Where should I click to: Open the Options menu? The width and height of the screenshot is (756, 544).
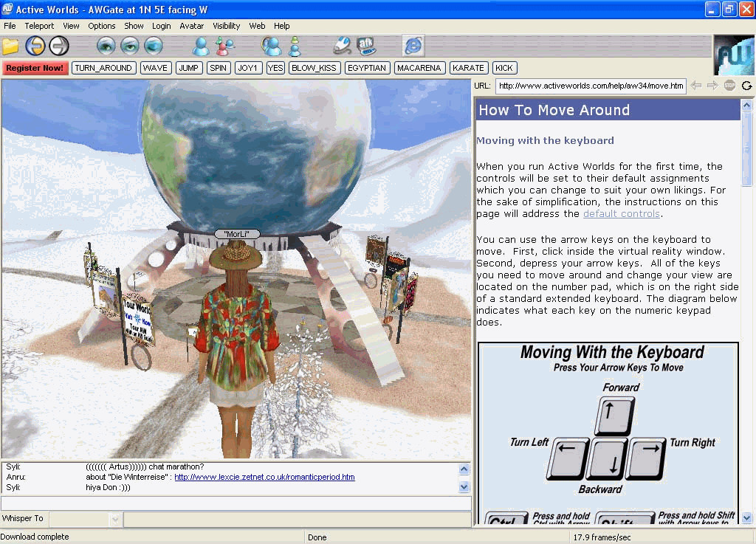point(102,26)
